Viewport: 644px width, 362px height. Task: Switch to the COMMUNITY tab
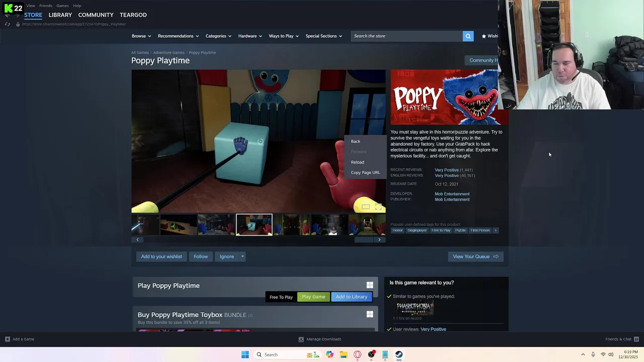point(96,15)
